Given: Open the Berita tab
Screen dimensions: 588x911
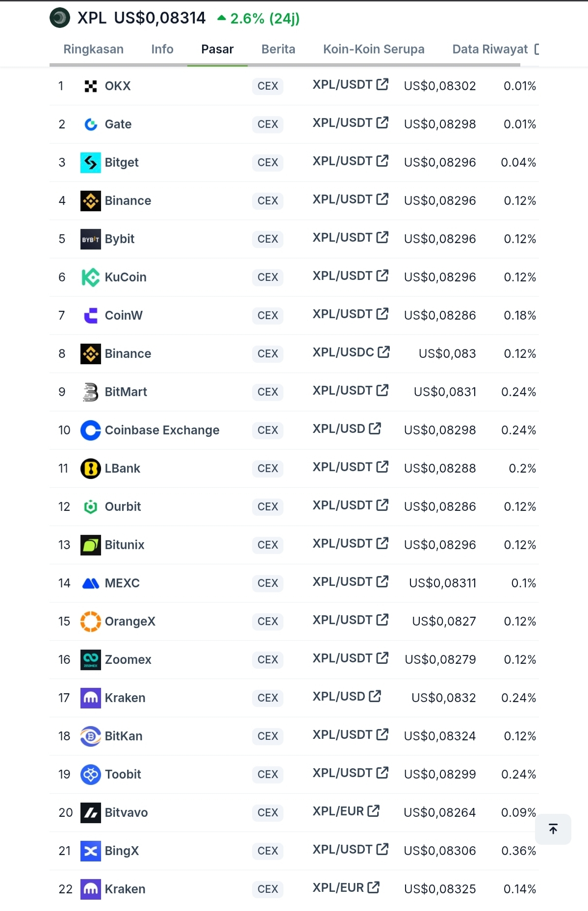Looking at the screenshot, I should click(x=278, y=50).
